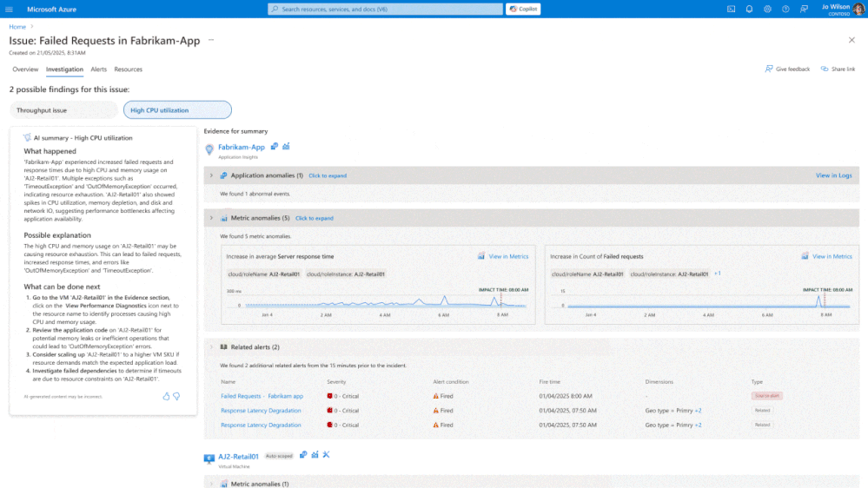Click Give feedback

[787, 69]
